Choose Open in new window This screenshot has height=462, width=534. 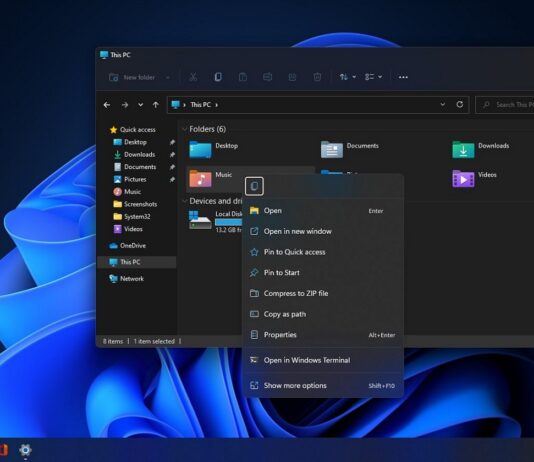click(x=324, y=232)
